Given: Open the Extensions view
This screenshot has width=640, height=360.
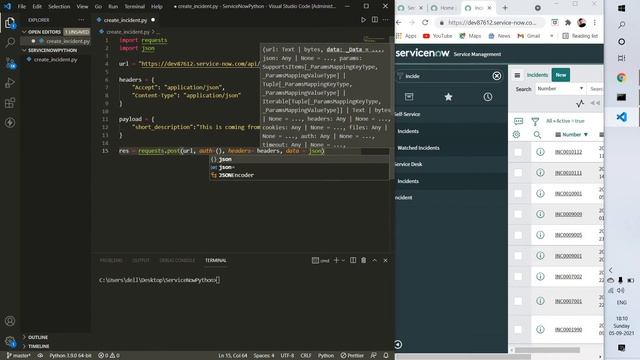Looking at the screenshot, I should coord(10,103).
